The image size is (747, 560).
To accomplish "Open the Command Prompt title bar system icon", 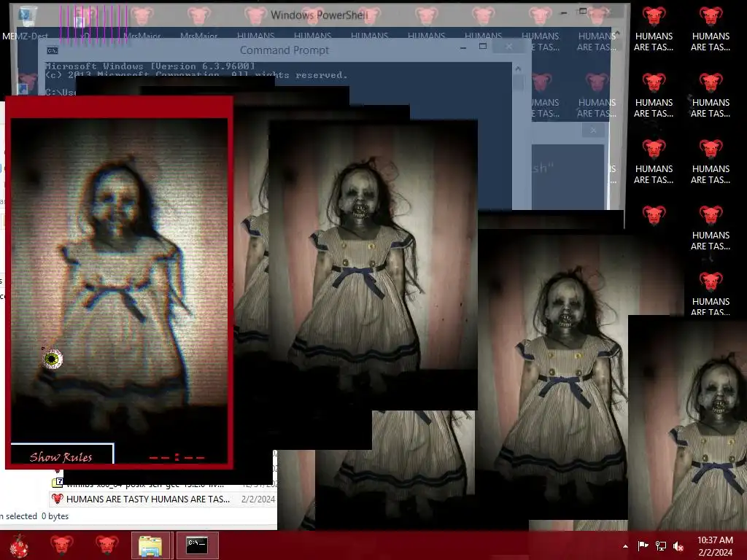I will click(x=53, y=50).
